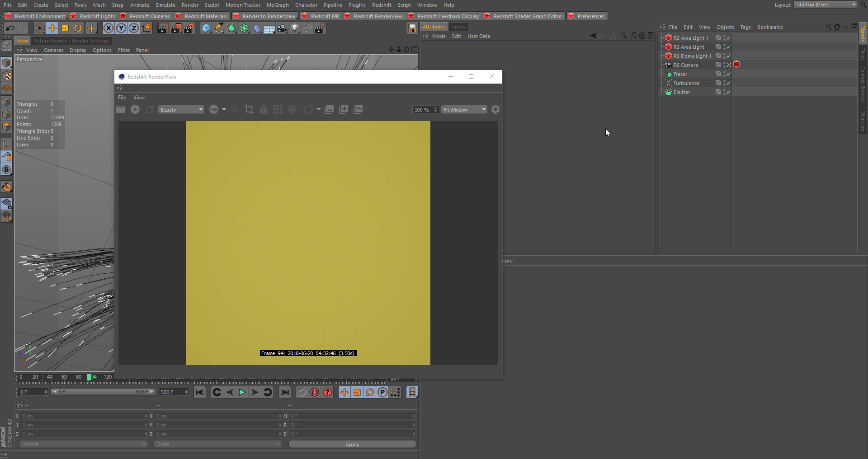
Task: Click the coordinate system cube icon
Action: point(146,28)
